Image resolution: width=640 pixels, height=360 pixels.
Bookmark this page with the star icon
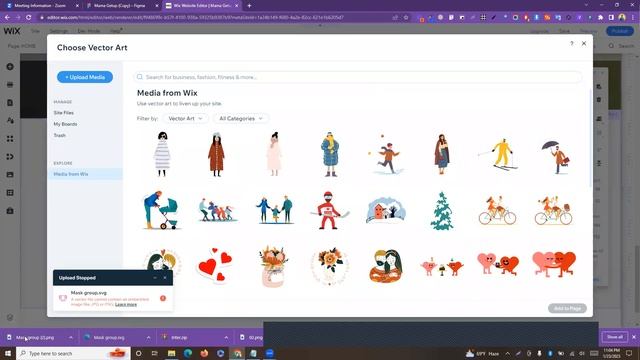point(406,18)
